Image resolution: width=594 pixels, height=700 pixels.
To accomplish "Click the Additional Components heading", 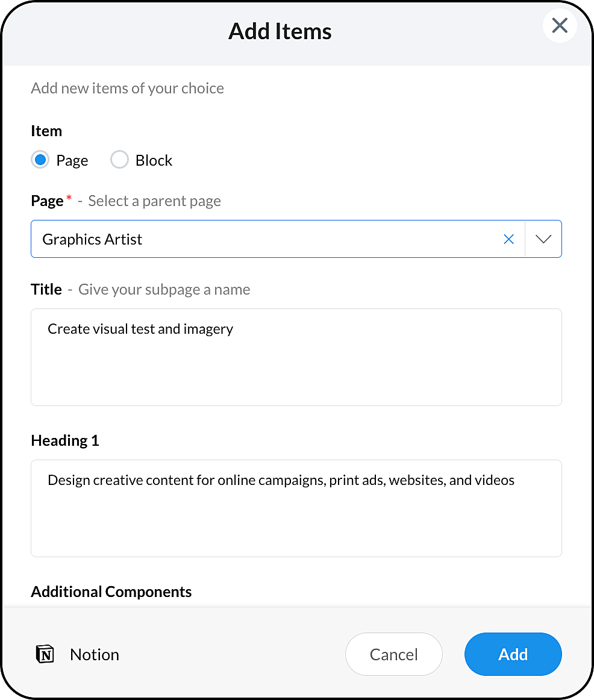I will 111,592.
